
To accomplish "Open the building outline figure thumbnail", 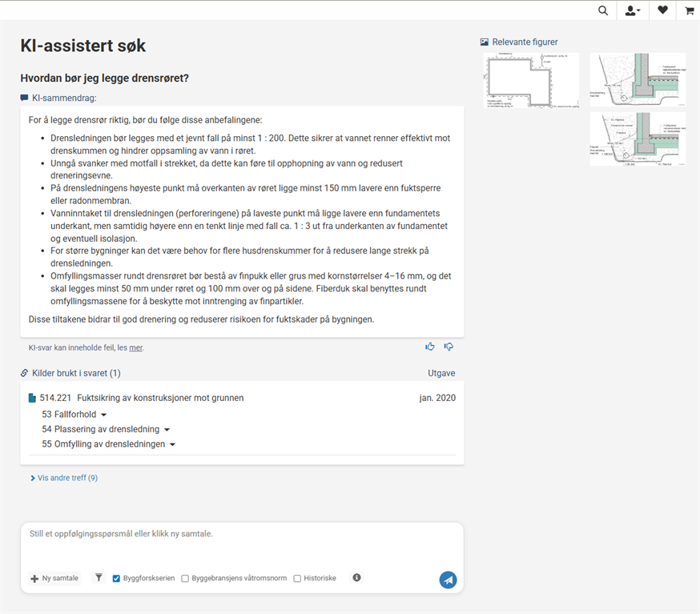I will pos(531,80).
